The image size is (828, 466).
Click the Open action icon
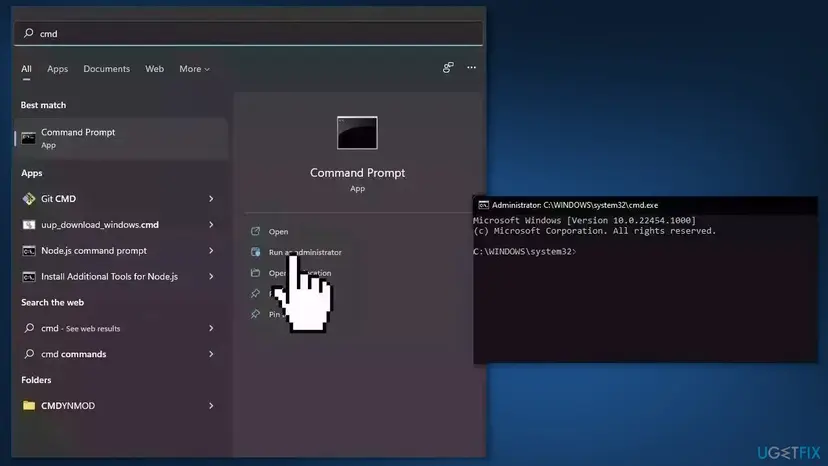256,231
